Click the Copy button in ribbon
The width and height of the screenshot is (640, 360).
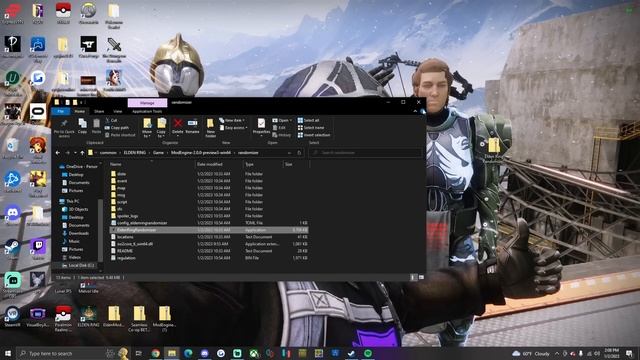click(x=82, y=126)
